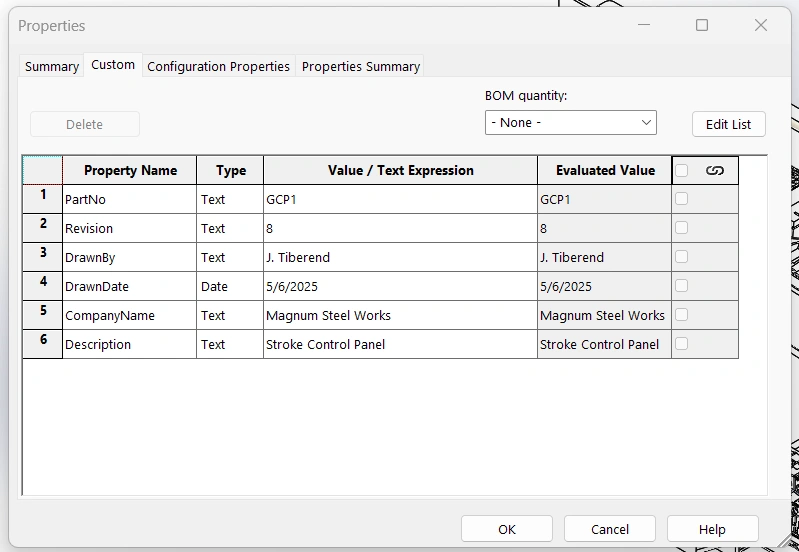
Task: Click the link icon column header
Action: tap(714, 171)
